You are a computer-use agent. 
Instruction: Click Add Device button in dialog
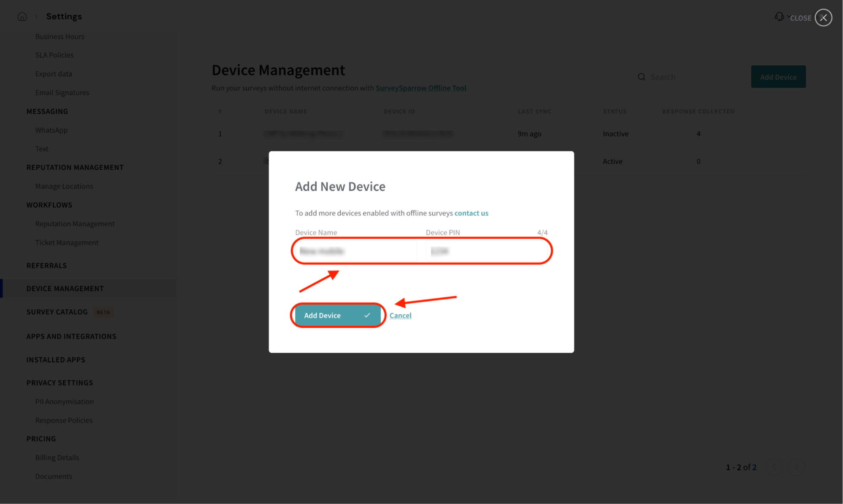coord(337,315)
